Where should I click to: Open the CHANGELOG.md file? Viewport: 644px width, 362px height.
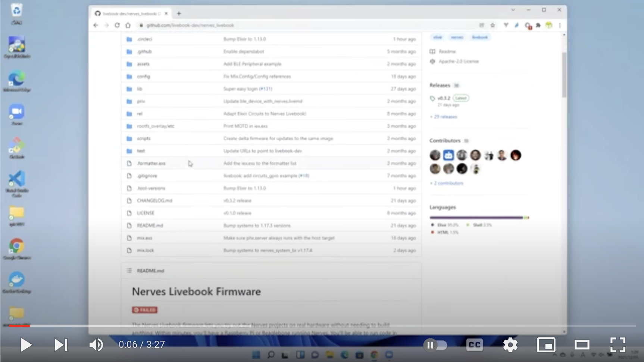click(154, 201)
